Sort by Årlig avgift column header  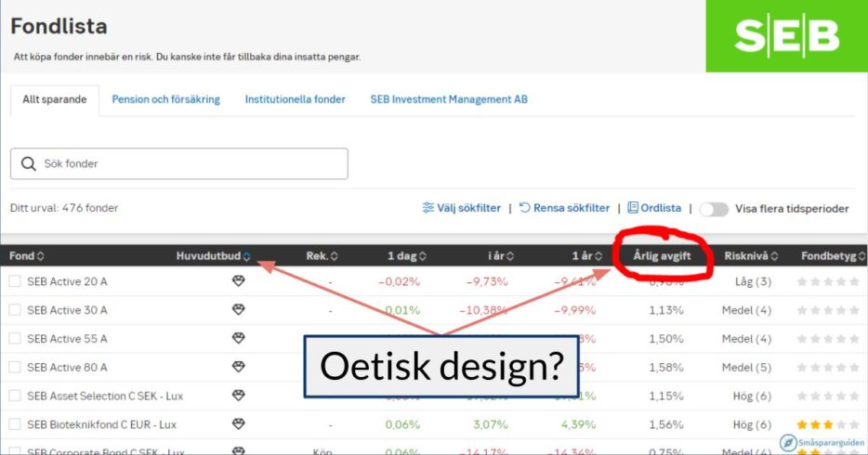coord(662,256)
